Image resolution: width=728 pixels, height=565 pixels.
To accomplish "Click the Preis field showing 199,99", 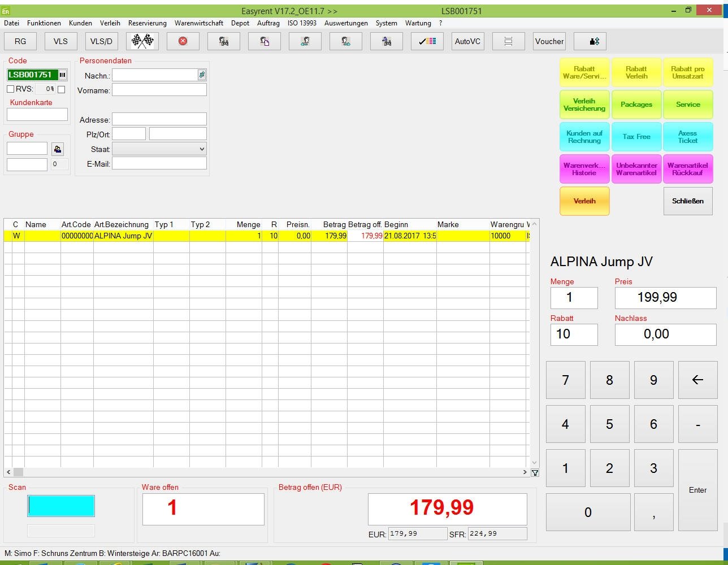I will (665, 298).
